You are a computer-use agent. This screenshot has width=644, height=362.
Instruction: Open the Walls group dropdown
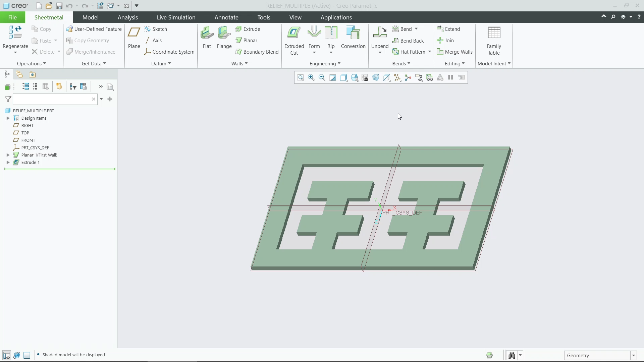pos(239,64)
